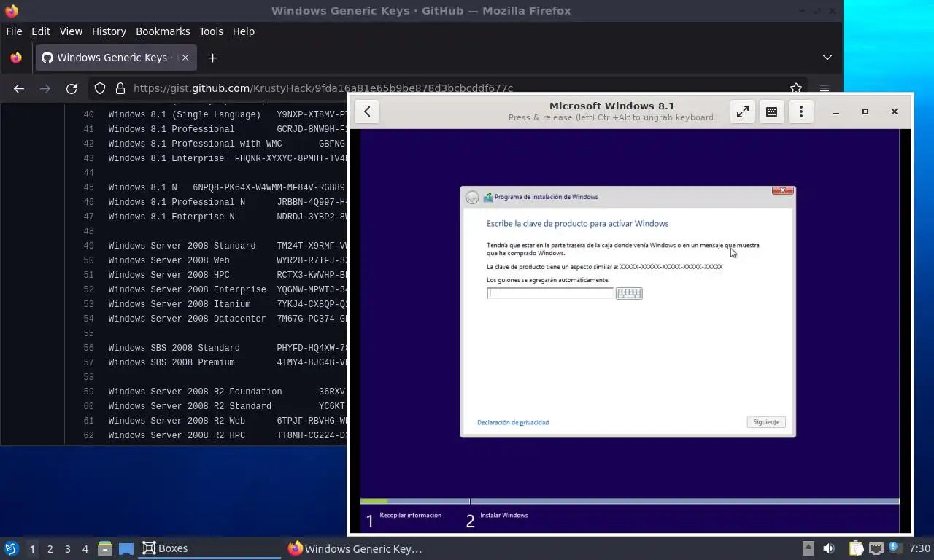Click Windows Generic Key… taskbar button
The image size is (934, 560).
pyautogui.click(x=355, y=548)
